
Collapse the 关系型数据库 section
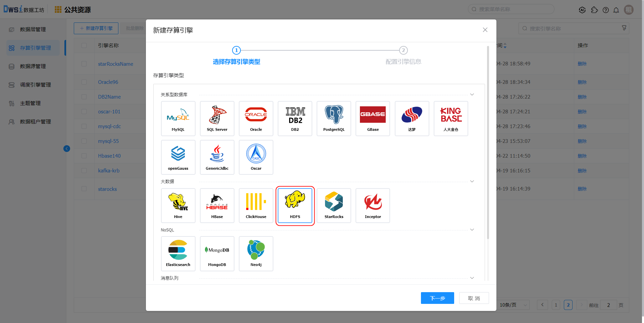click(472, 95)
